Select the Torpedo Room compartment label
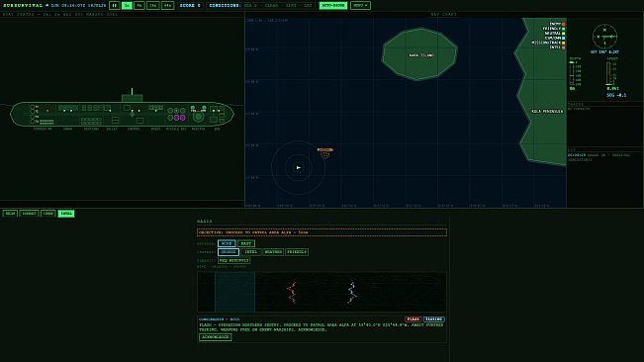This screenshot has height=362, width=644. [x=43, y=129]
